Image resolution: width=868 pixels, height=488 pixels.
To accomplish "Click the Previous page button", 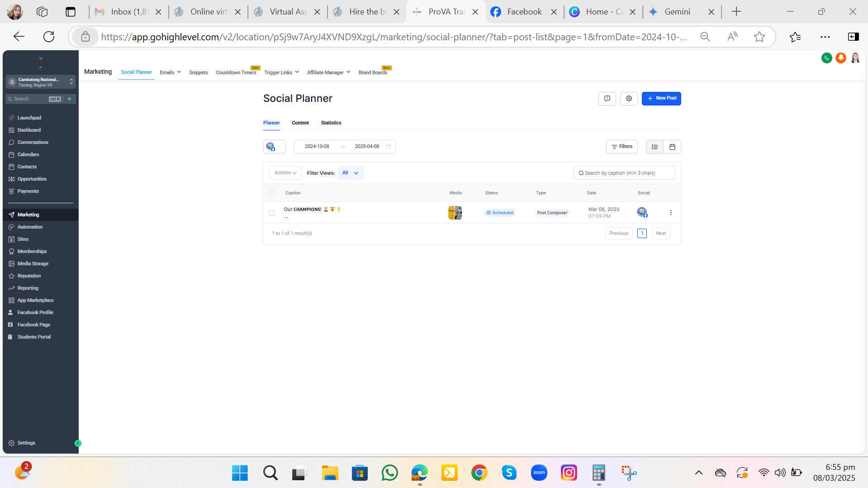I will [619, 234].
